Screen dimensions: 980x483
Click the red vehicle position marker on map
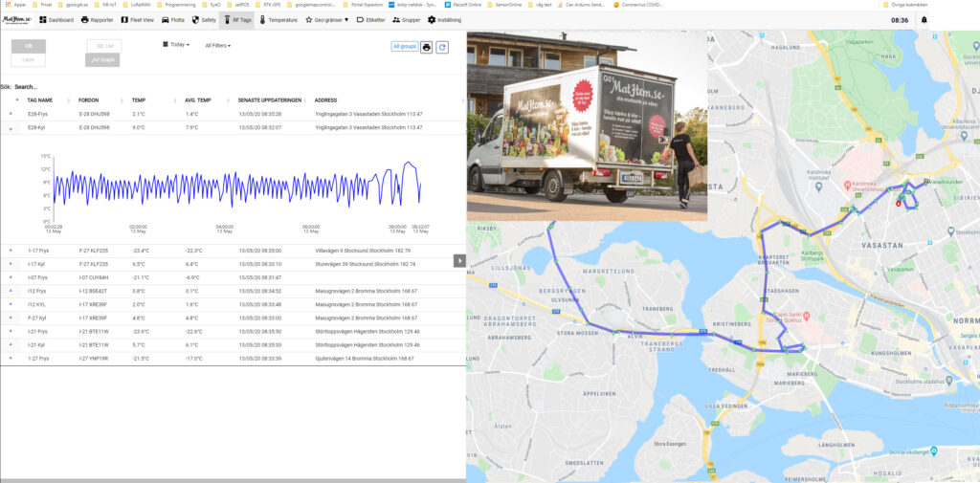(x=899, y=203)
